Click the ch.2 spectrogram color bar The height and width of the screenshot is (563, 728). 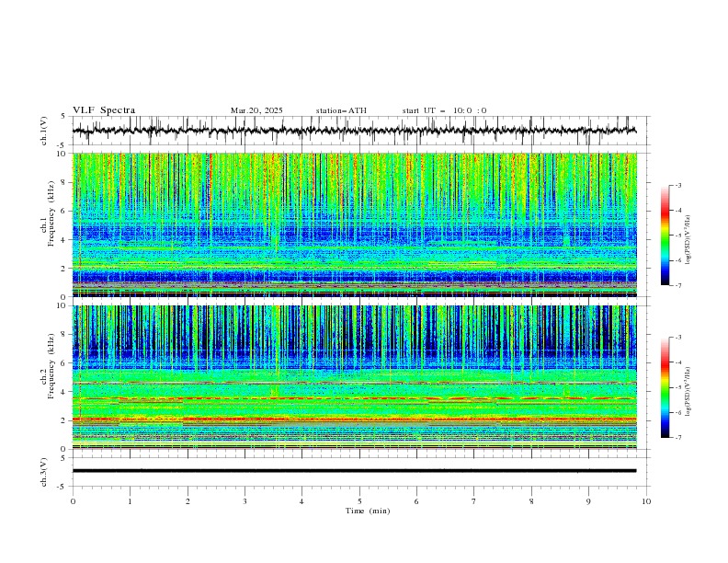(x=665, y=387)
